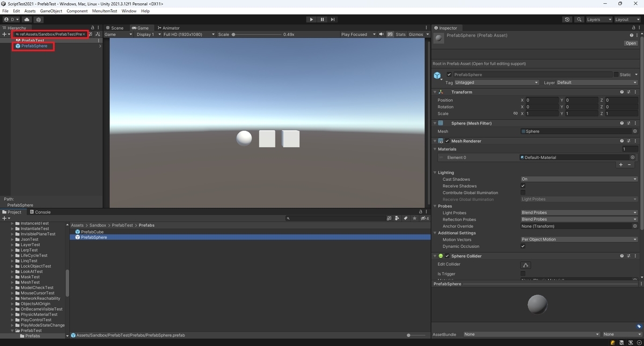
Task: Disable the Sphere Collider component checkbox
Action: (x=447, y=256)
